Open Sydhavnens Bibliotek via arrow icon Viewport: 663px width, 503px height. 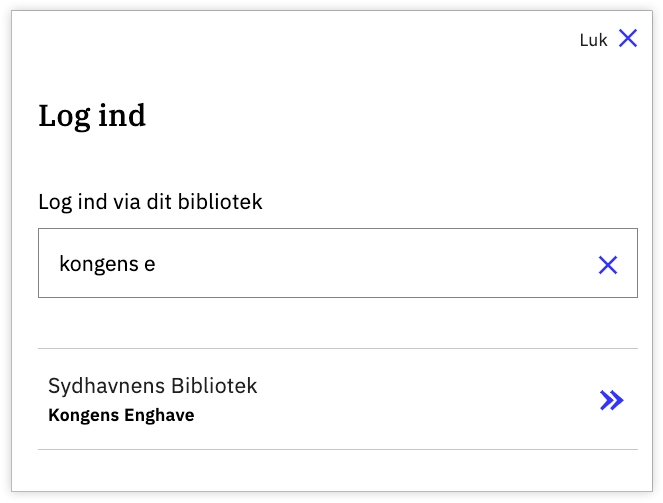[611, 401]
